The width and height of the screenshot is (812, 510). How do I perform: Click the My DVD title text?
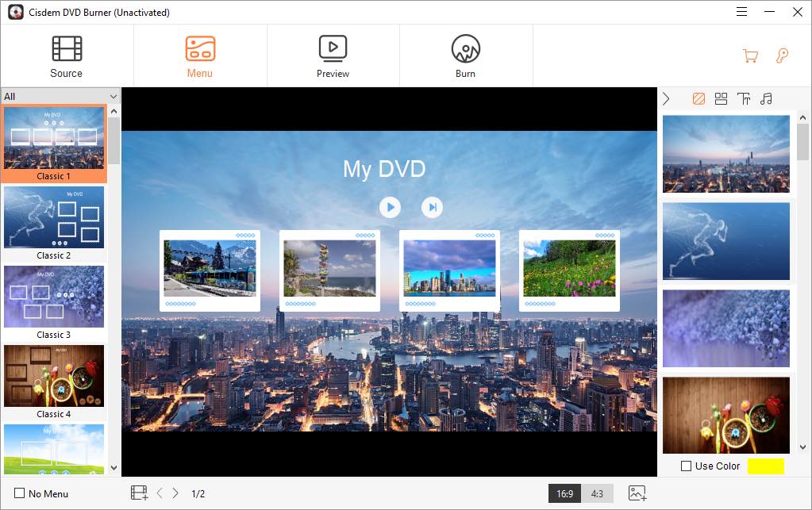click(x=384, y=169)
